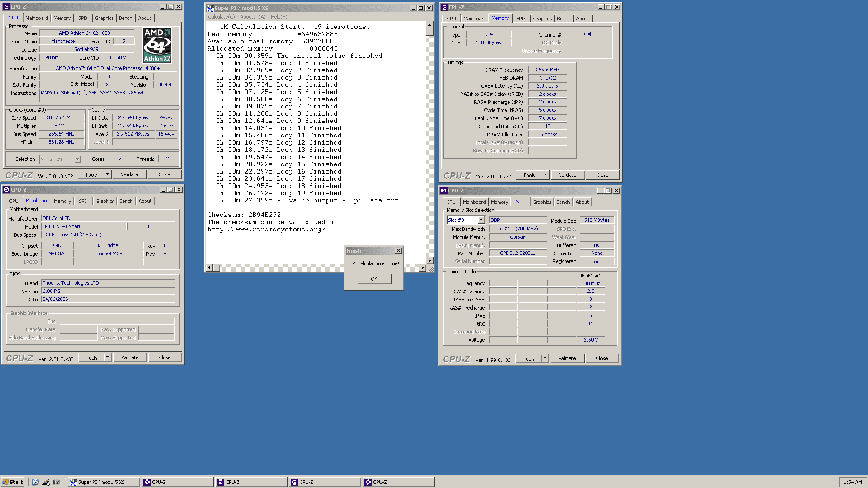The width and height of the screenshot is (868, 488).
Task: Open the About tab in the Memory window
Action: 583,19
